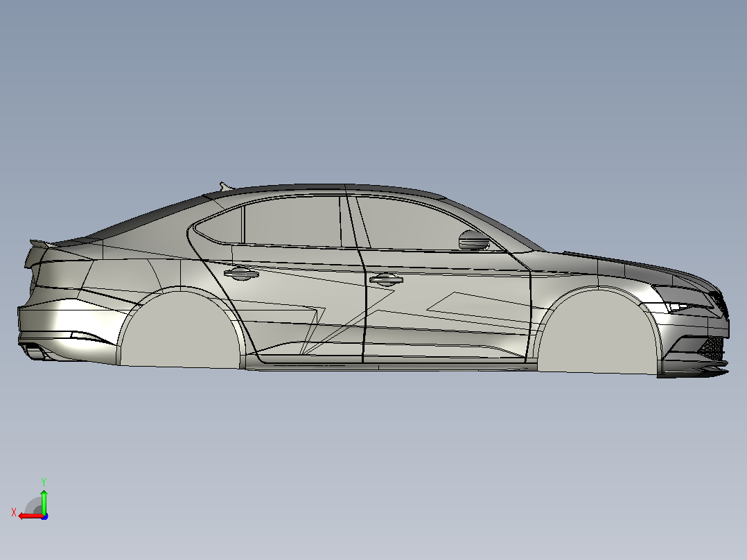Viewport: 747px width, 560px height.
Task: Select the rear quarter window glass
Action: (x=221, y=227)
